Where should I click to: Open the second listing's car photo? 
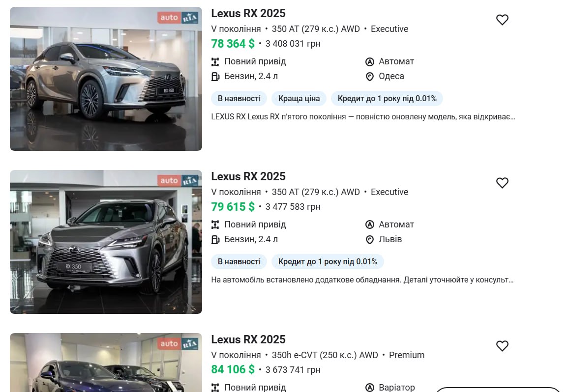coord(105,242)
